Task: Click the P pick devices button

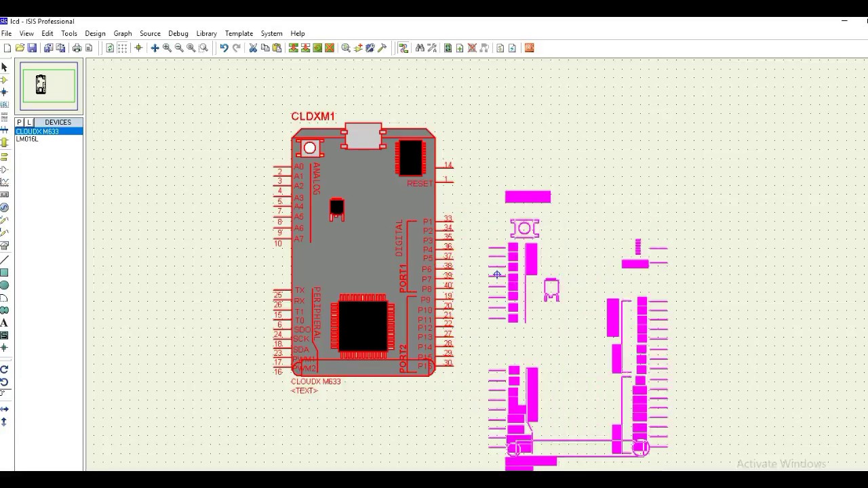Action: [x=20, y=122]
